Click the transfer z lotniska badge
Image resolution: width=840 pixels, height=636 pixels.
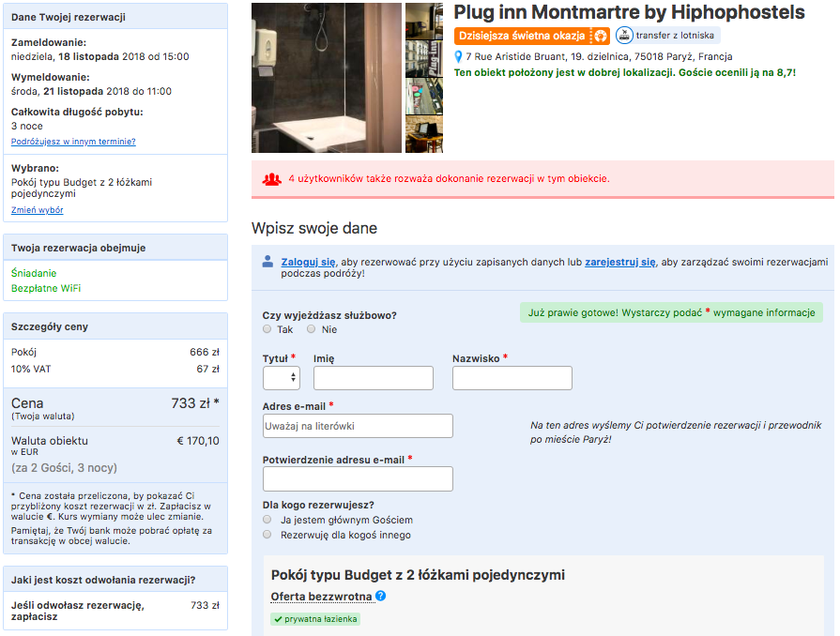click(667, 36)
